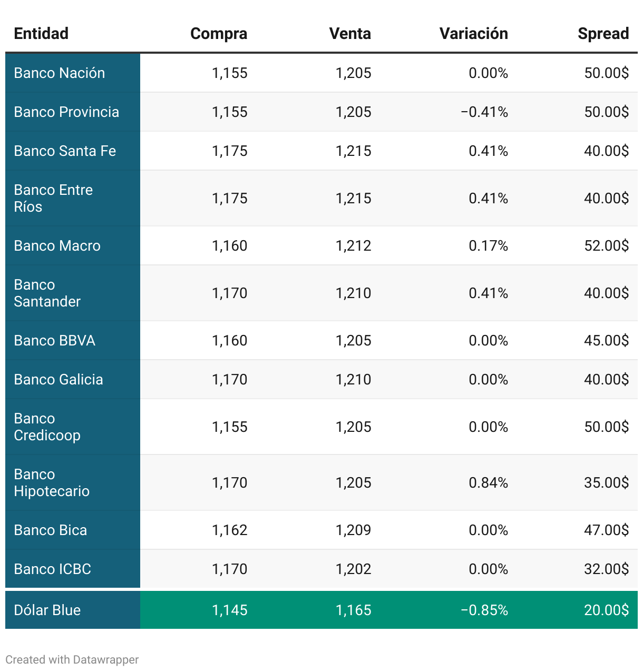The image size is (643, 672).
Task: Select the Banco Entre Ríos row label
Action: click(x=53, y=199)
